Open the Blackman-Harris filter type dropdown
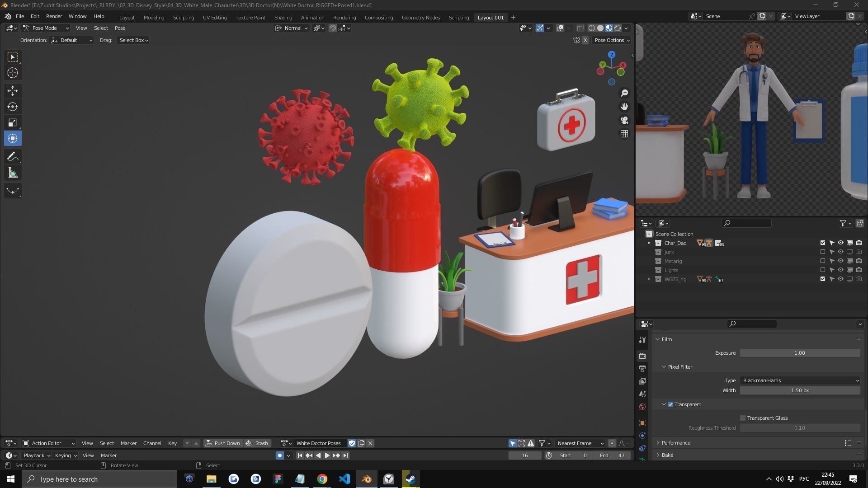Screen dimensions: 868x488 (799, 380)
